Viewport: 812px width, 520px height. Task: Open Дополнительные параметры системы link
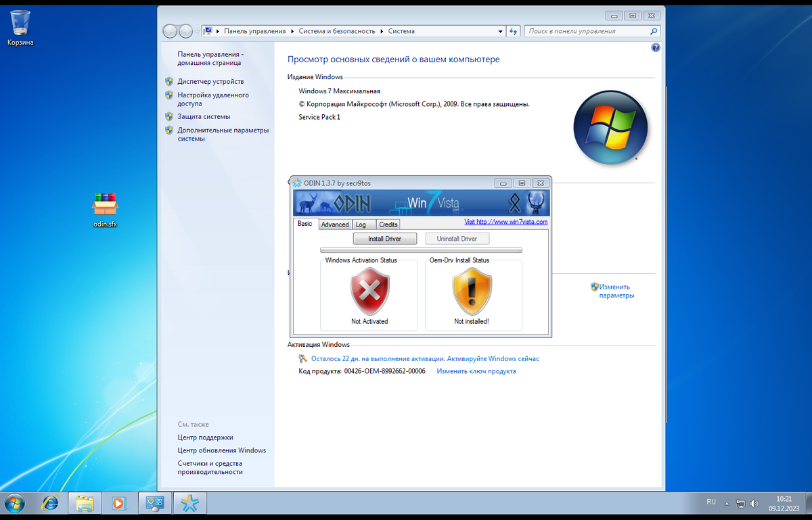tap(223, 134)
